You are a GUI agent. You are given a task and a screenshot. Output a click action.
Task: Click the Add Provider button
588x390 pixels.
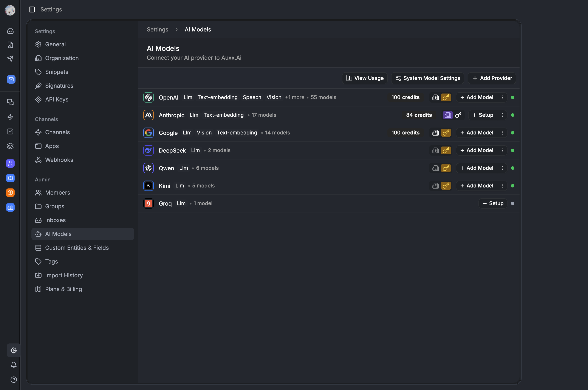tap(492, 78)
